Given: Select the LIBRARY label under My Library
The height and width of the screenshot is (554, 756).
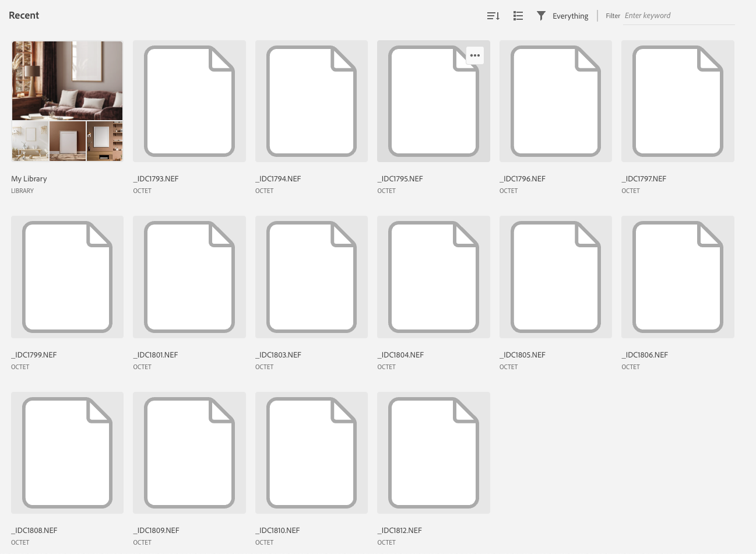Looking at the screenshot, I should coord(22,191).
